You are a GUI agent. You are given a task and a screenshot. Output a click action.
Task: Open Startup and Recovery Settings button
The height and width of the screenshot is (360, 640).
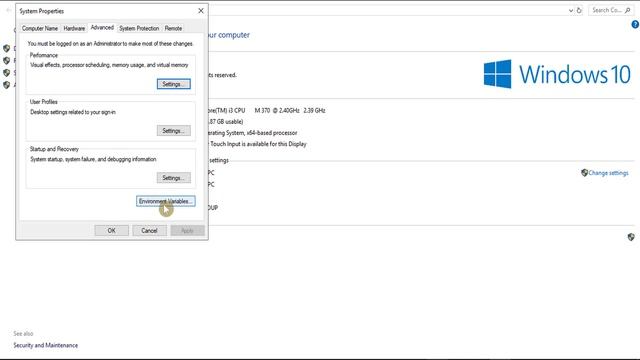(x=173, y=178)
